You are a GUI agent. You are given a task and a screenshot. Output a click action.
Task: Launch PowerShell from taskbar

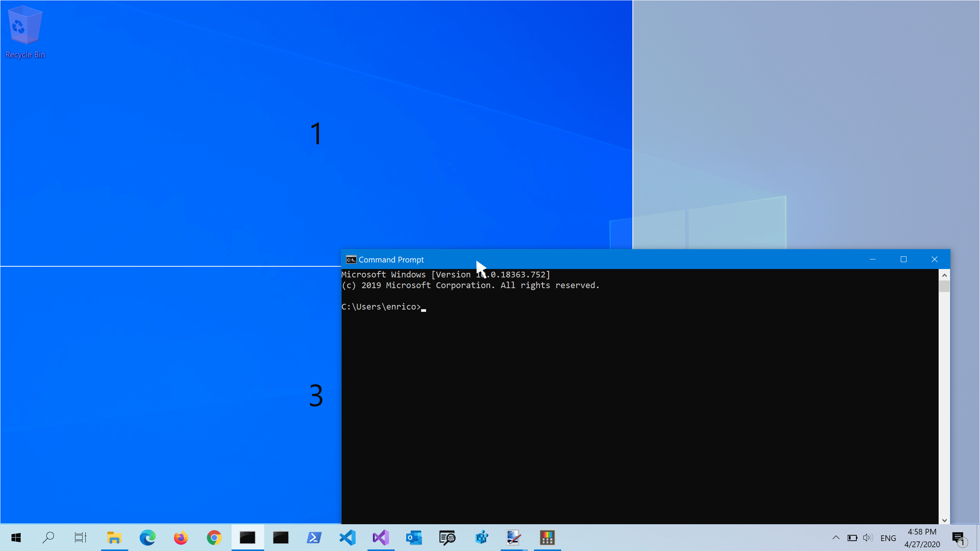click(x=314, y=538)
